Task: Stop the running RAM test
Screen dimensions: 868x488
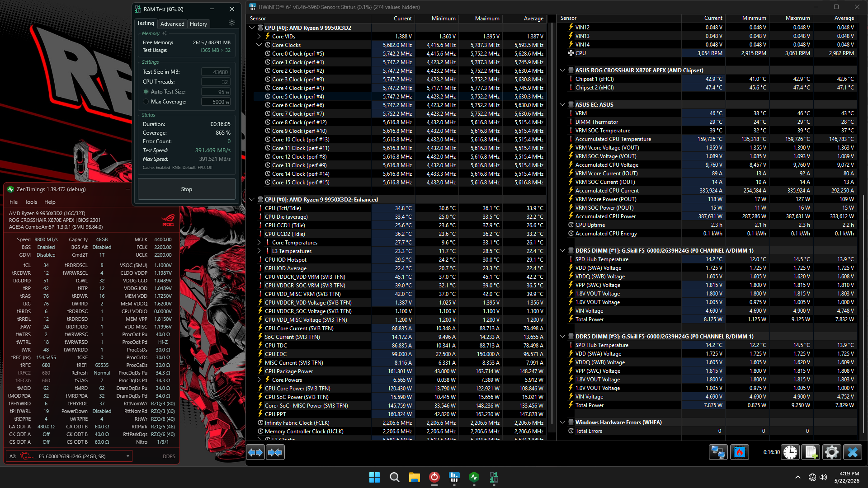Action: pos(187,189)
